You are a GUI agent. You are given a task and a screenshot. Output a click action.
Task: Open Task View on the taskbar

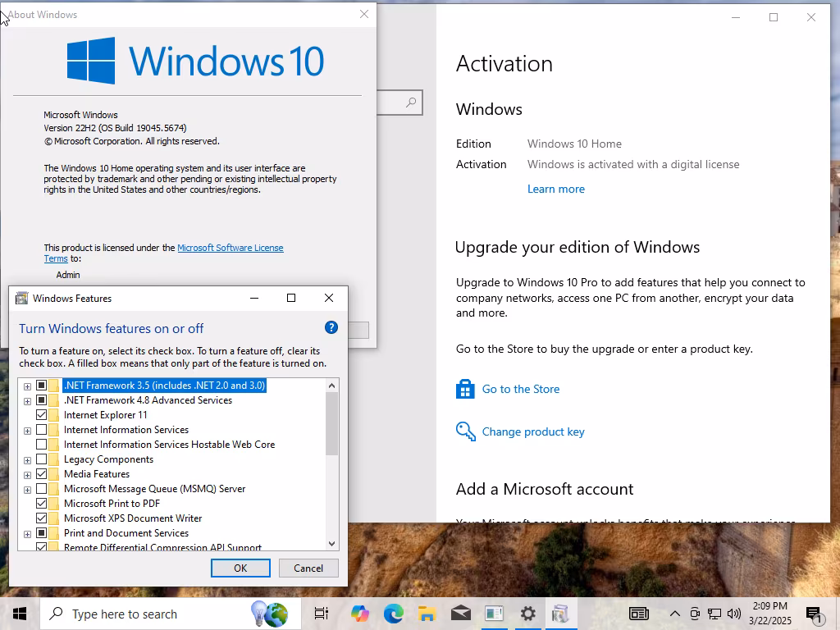[322, 614]
